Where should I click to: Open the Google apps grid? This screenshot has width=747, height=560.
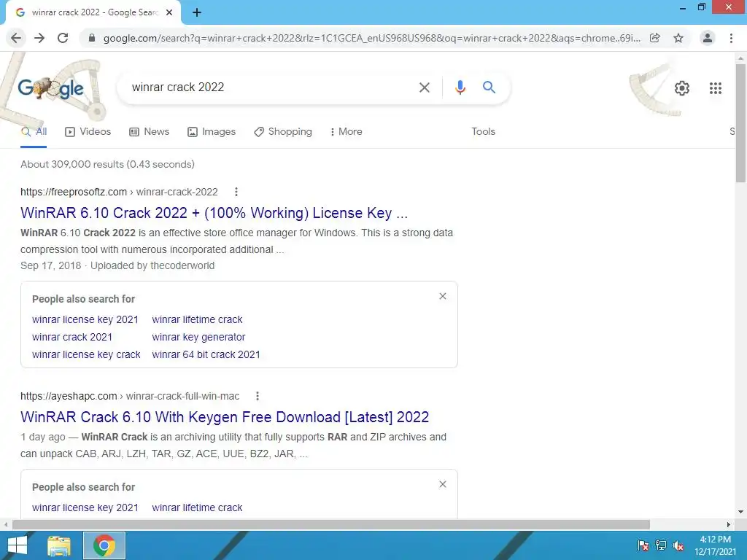pyautogui.click(x=715, y=88)
